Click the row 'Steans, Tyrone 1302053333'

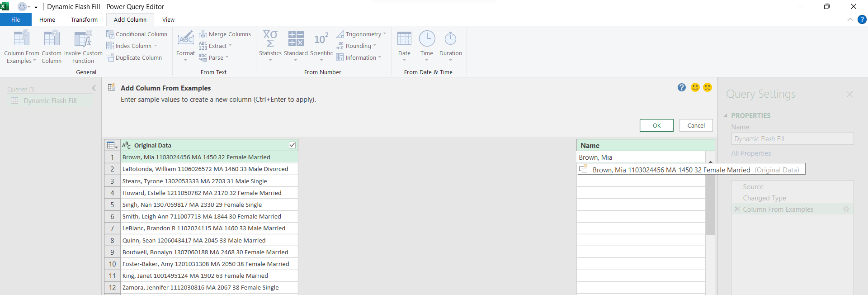click(x=209, y=181)
